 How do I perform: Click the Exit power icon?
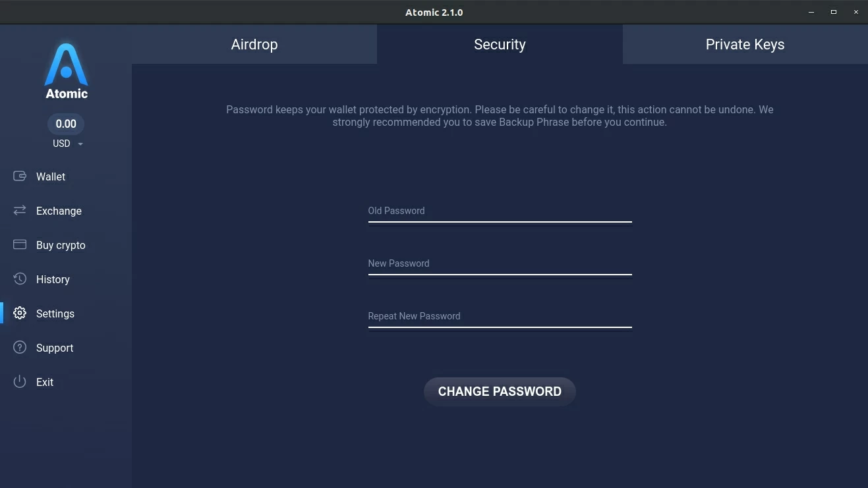20,382
